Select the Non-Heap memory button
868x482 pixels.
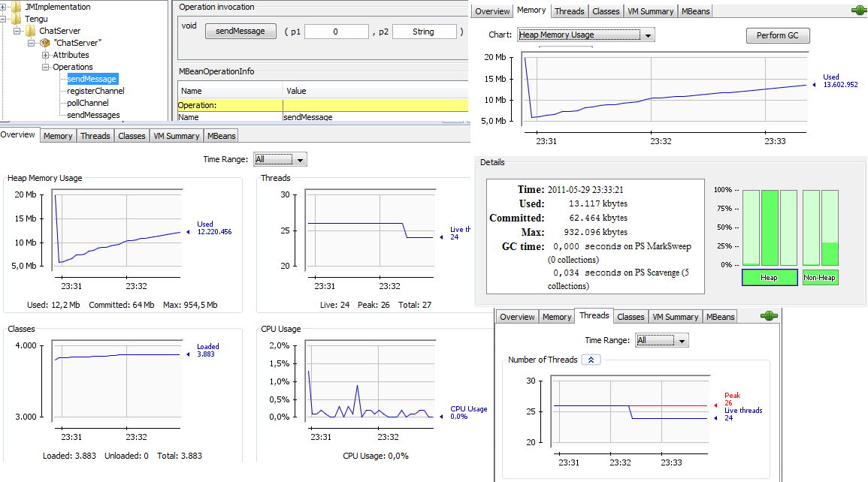coord(819,278)
